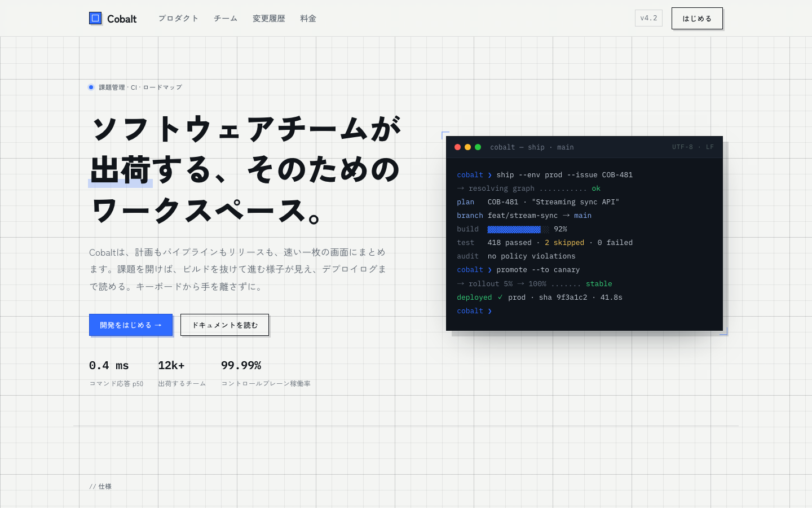Click the red terminal window dot

(x=457, y=147)
